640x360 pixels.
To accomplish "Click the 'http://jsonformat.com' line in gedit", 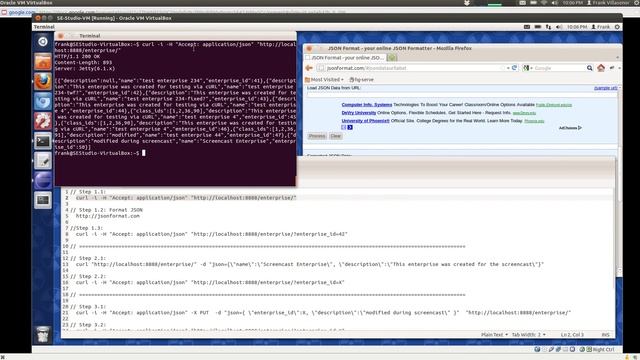I will (108, 216).
